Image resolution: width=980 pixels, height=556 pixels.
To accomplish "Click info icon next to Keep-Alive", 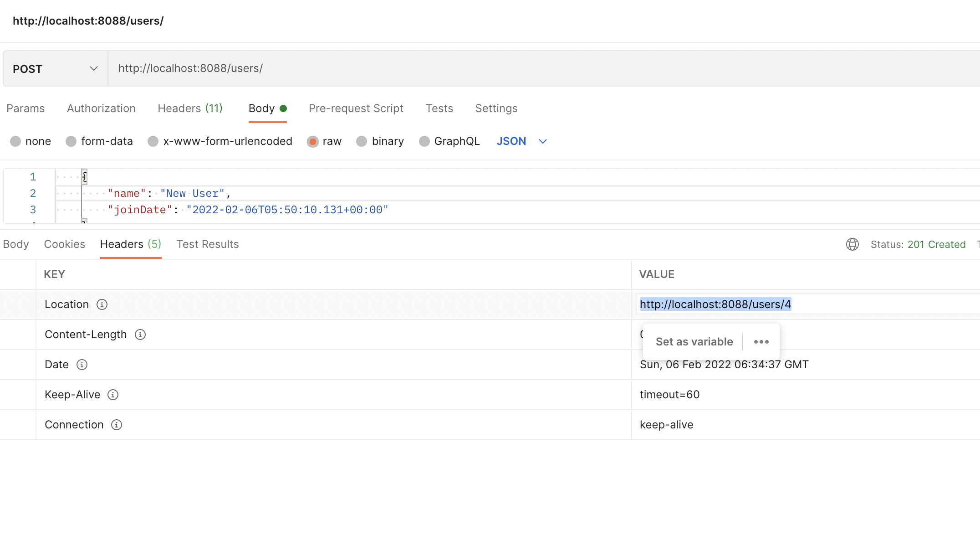I will (113, 395).
